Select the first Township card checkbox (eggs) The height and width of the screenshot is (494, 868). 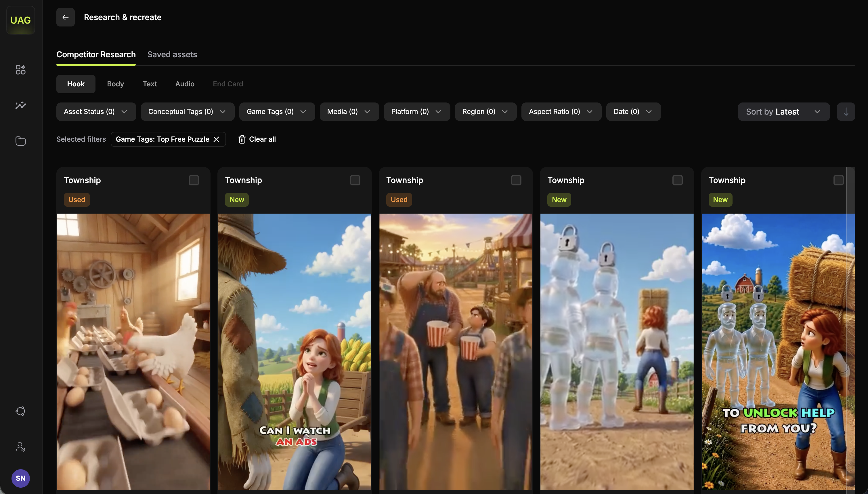pos(194,180)
